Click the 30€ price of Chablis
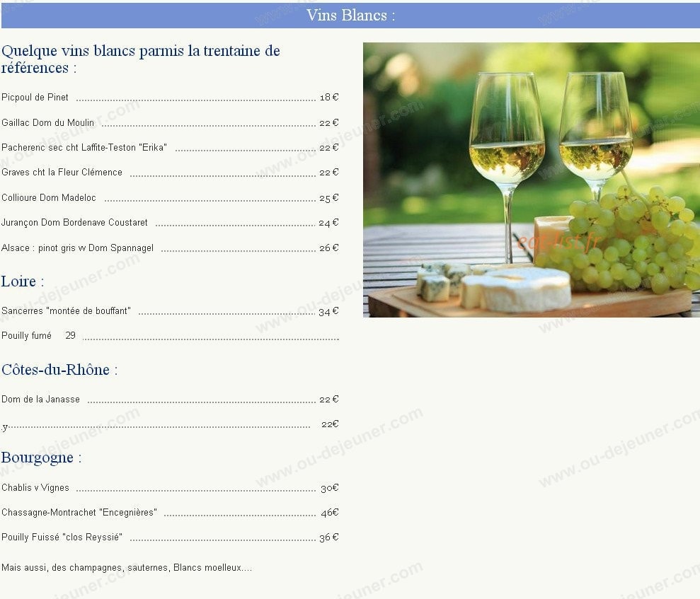 point(329,488)
